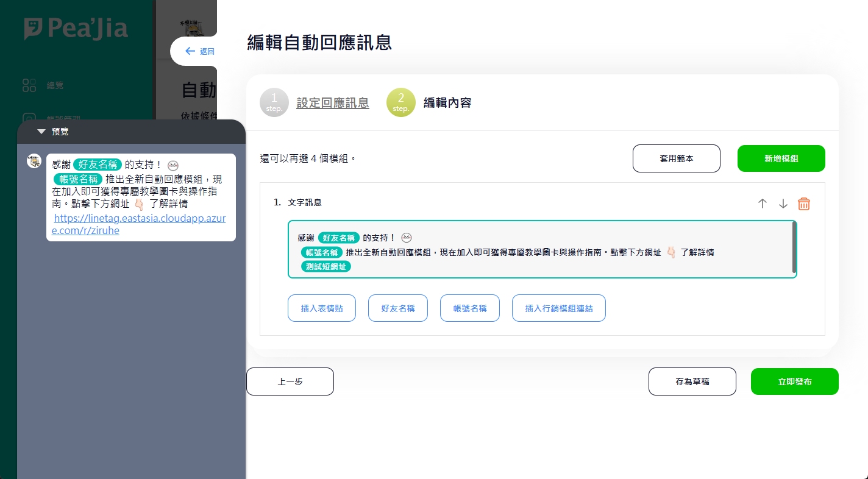Click the step 2 circle icon
This screenshot has width=868, height=479.
(x=400, y=103)
